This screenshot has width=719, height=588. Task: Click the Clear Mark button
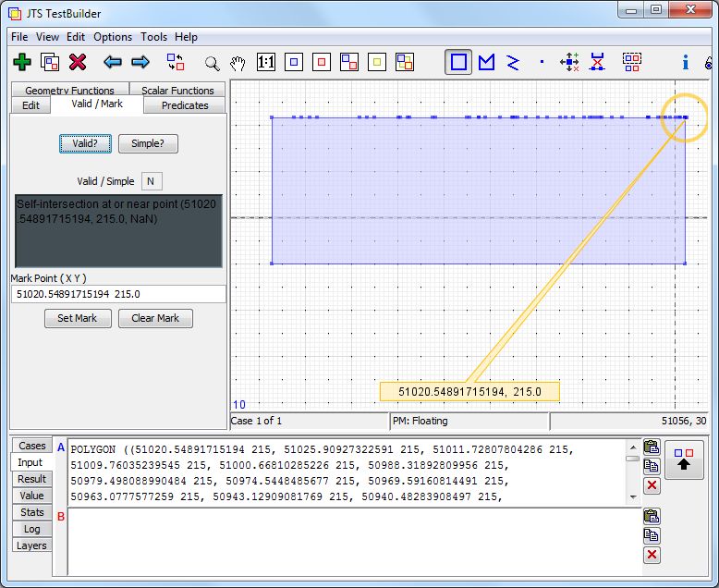click(155, 318)
